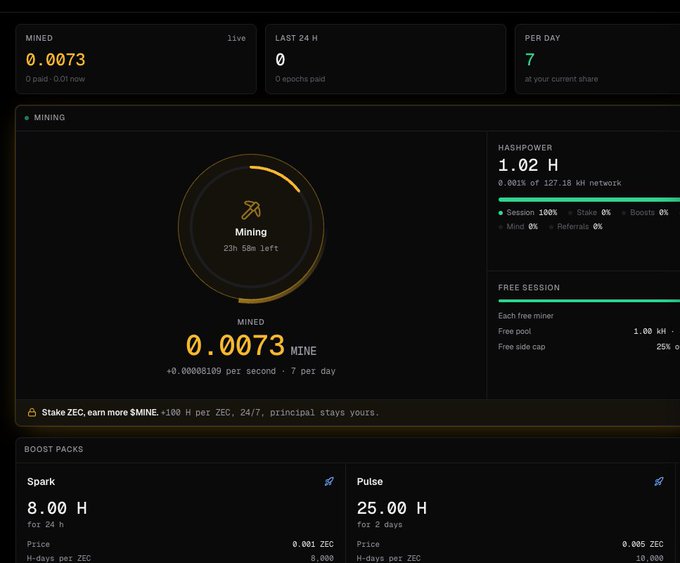
Task: Click the "8.00 H" Spark value
Action: click(x=57, y=508)
